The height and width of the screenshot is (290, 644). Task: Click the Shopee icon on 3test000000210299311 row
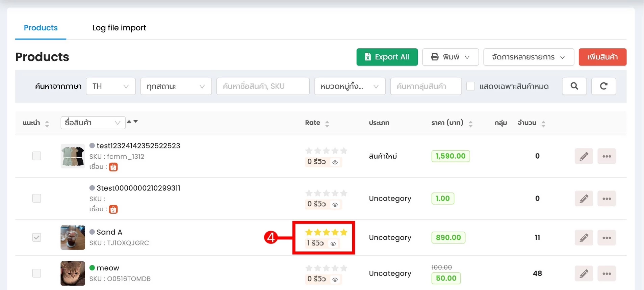click(x=113, y=209)
